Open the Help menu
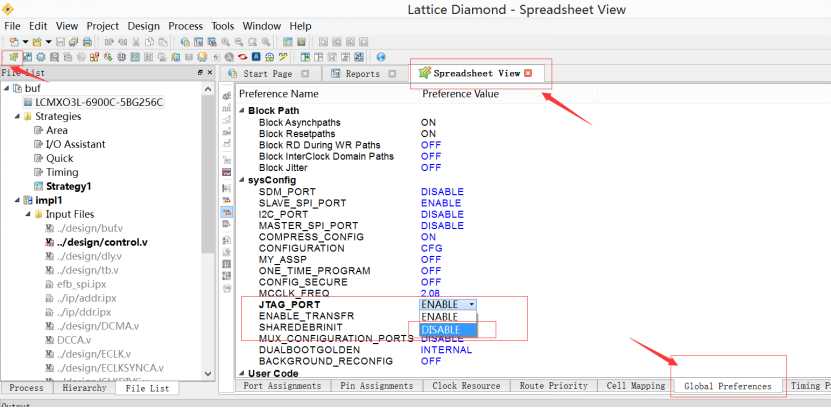 click(x=300, y=26)
